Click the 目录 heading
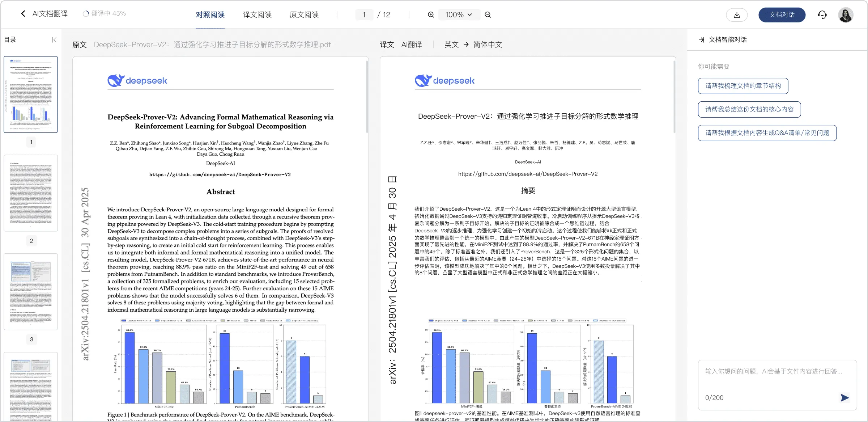 click(x=10, y=40)
